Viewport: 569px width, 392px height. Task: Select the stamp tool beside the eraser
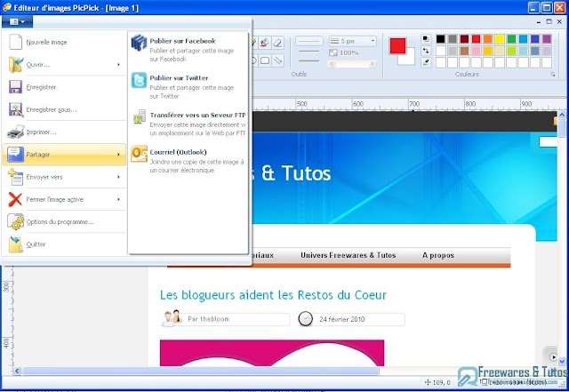coord(265,43)
